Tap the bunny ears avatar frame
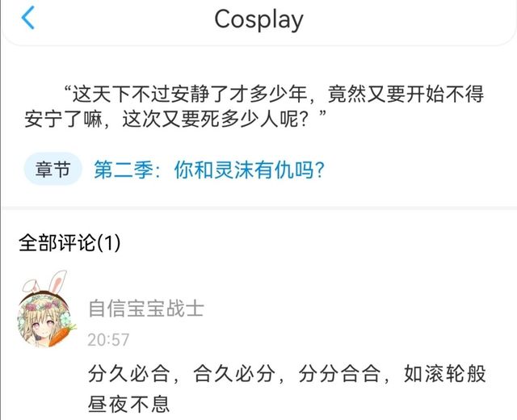This screenshot has width=517, height=420. (x=45, y=282)
